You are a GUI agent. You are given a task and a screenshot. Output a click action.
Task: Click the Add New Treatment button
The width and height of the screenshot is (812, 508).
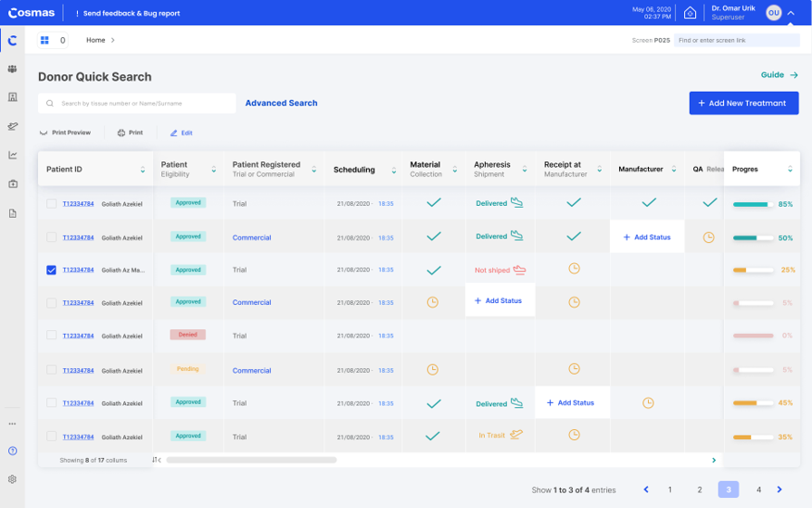coord(743,103)
